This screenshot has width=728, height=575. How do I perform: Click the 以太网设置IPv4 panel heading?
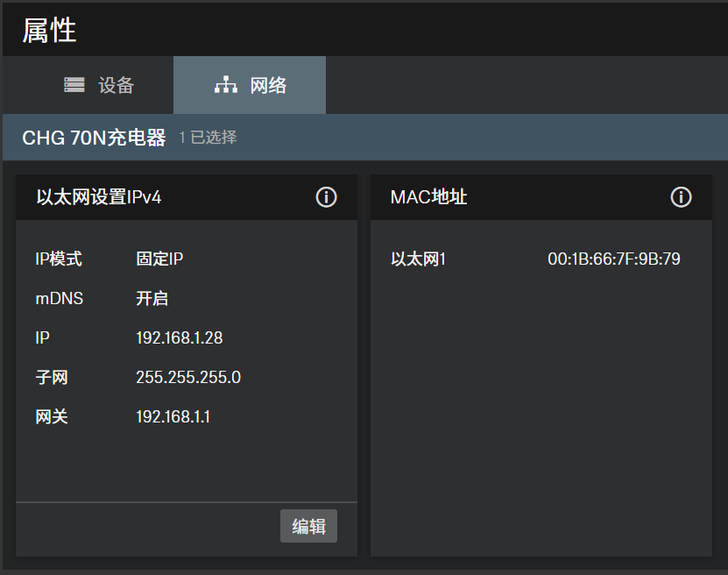tap(98, 197)
